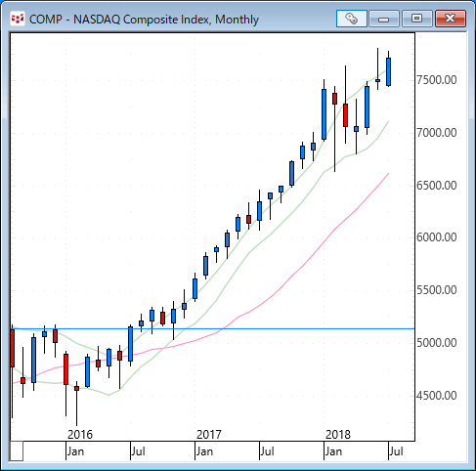
Task: Click the 6000.00 price axis label
Action: [437, 237]
